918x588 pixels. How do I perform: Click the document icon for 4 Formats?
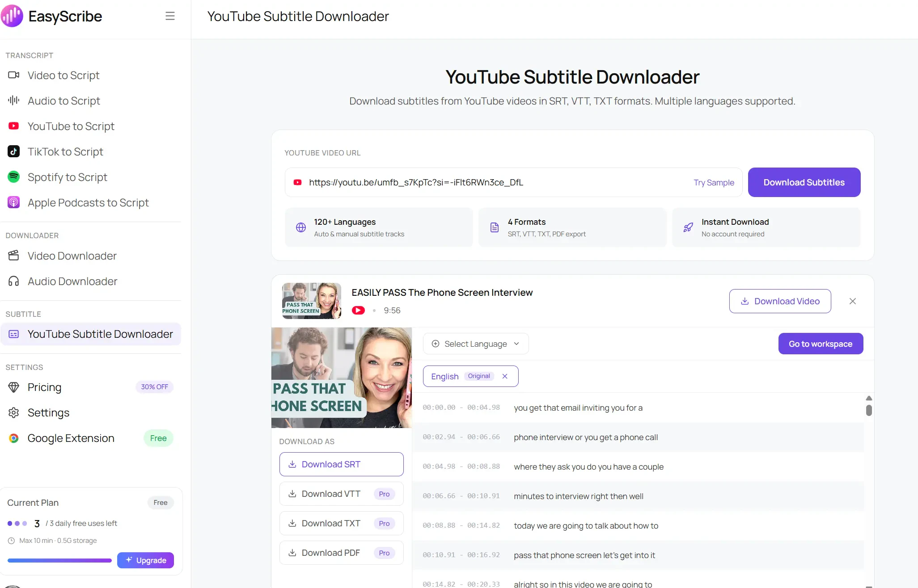(x=495, y=227)
